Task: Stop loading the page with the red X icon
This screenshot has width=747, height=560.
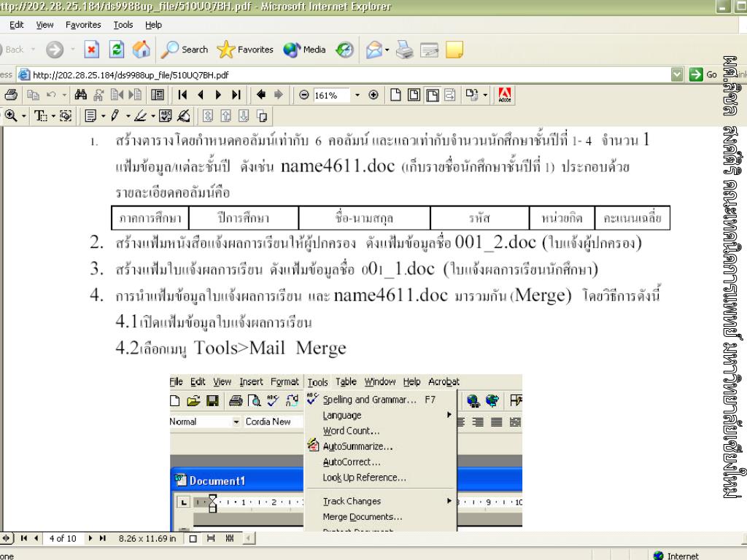Action: coord(91,50)
